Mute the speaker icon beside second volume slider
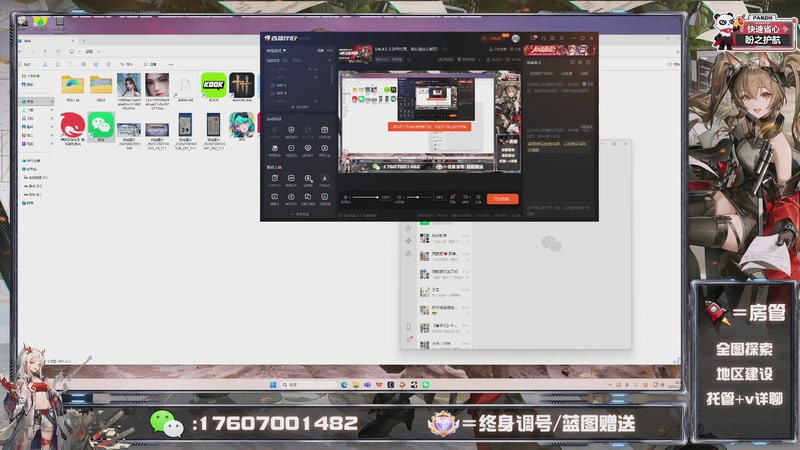Image resolution: width=800 pixels, height=450 pixels. coord(399,197)
